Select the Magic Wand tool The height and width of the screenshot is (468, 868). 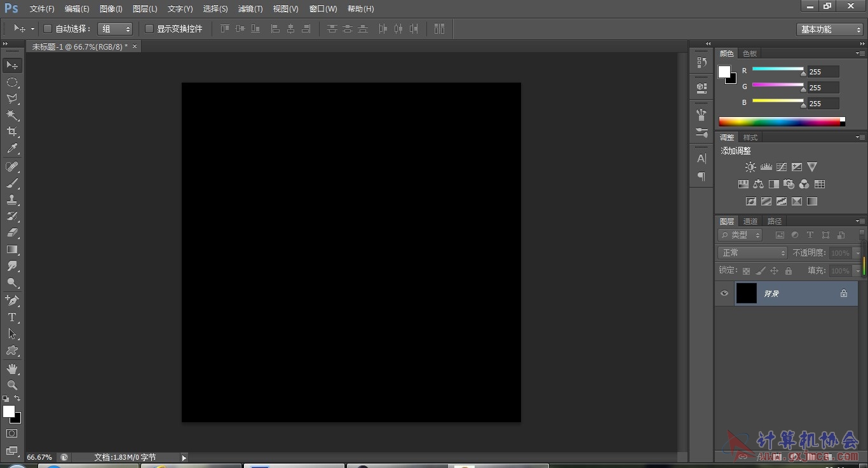(x=12, y=115)
